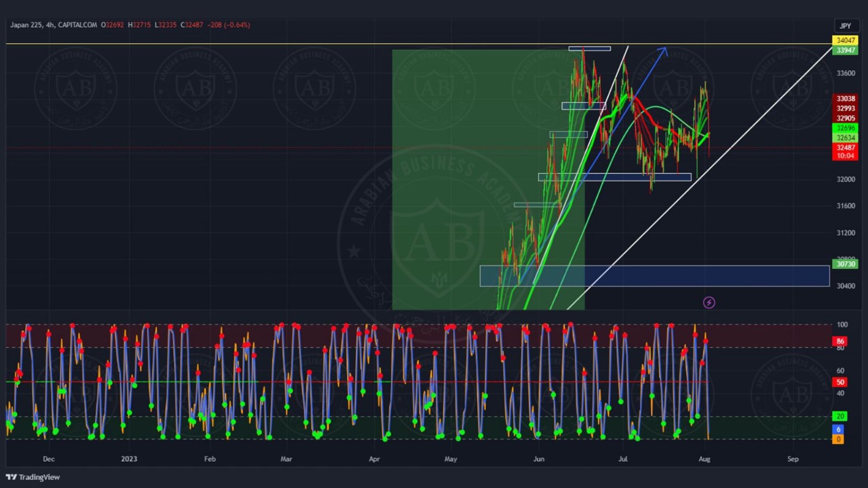Click the purple lightning bolt event icon
This screenshot has height=488, width=868.
click(x=709, y=302)
